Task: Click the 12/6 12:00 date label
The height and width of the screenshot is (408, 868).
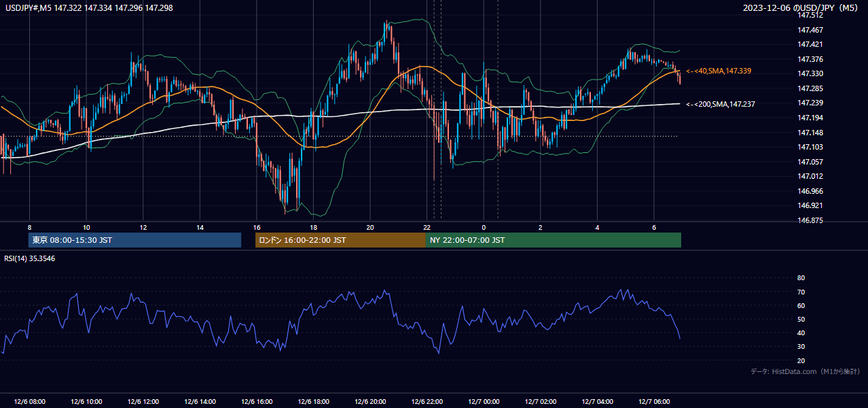Action: (x=143, y=402)
